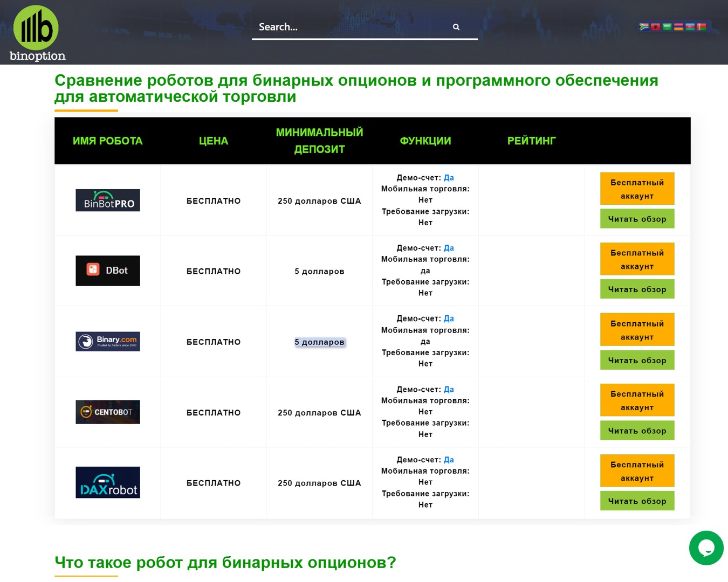Click '250 долларов США' in CENTOBOT row
The image size is (728, 582).
[x=319, y=413]
